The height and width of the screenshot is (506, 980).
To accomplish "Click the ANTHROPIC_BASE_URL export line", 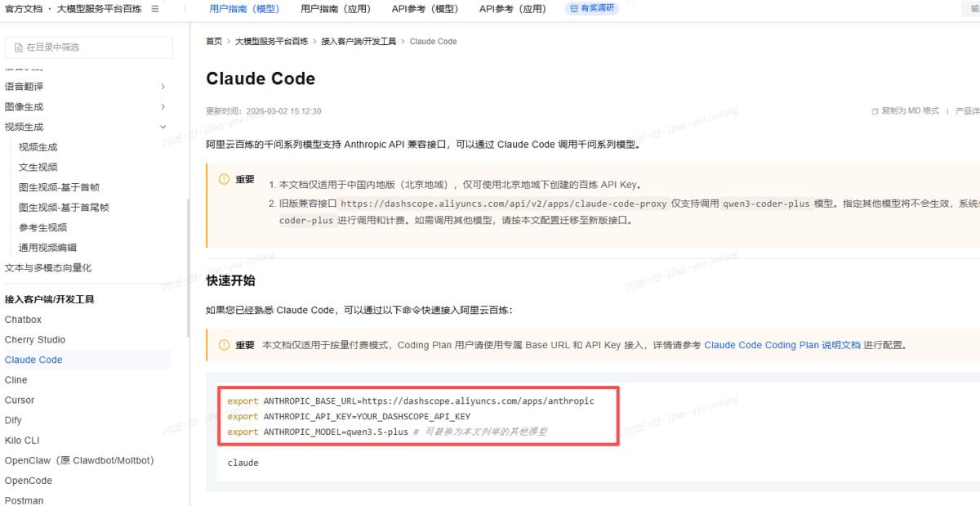I will [x=411, y=401].
